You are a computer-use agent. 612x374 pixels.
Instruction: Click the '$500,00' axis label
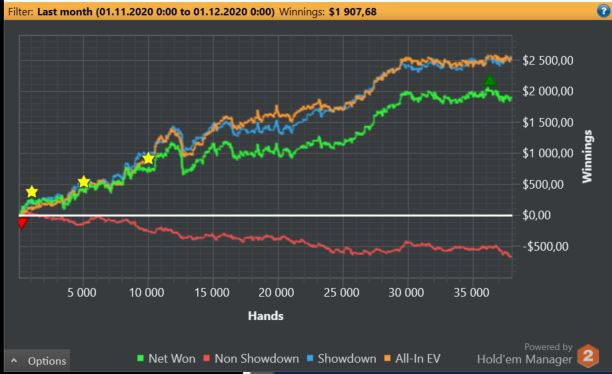click(x=543, y=184)
